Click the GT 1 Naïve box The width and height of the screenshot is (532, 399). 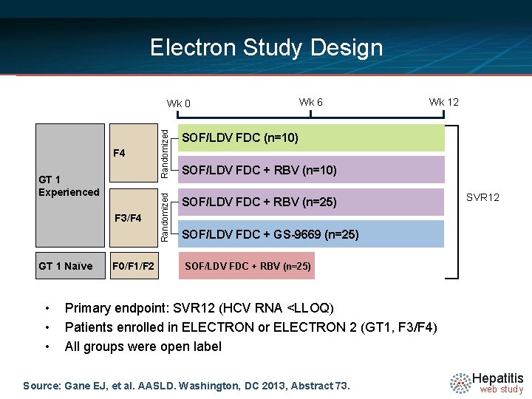point(70,266)
